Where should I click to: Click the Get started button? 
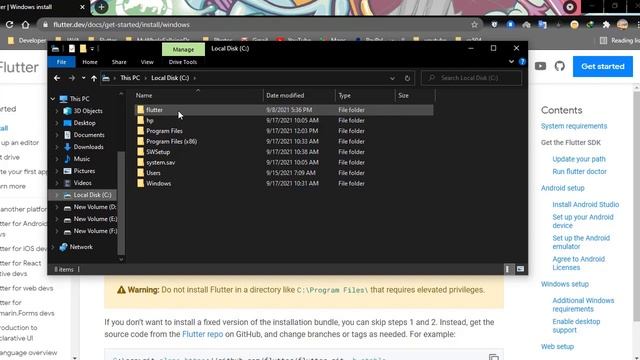coord(602,66)
